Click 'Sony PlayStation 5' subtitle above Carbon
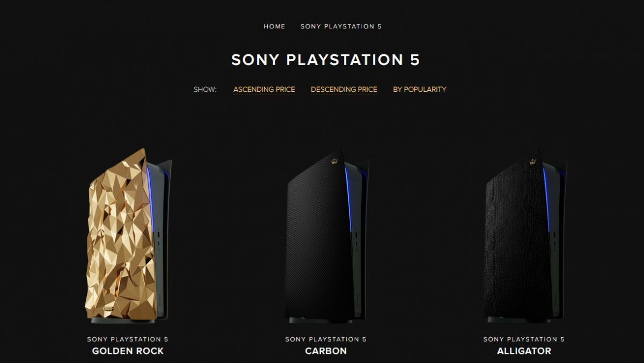The width and height of the screenshot is (644, 363). pos(326,339)
